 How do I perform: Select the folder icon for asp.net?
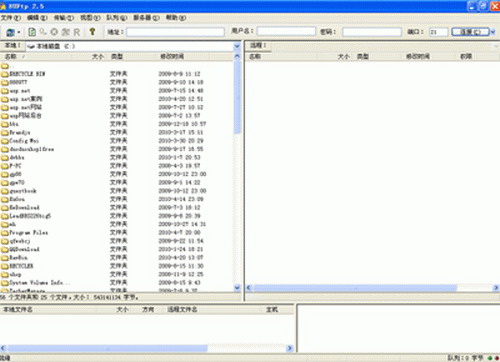[x=5, y=91]
